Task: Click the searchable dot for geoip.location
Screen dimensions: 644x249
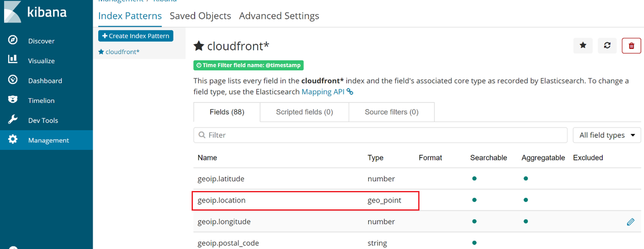Action: 474,200
